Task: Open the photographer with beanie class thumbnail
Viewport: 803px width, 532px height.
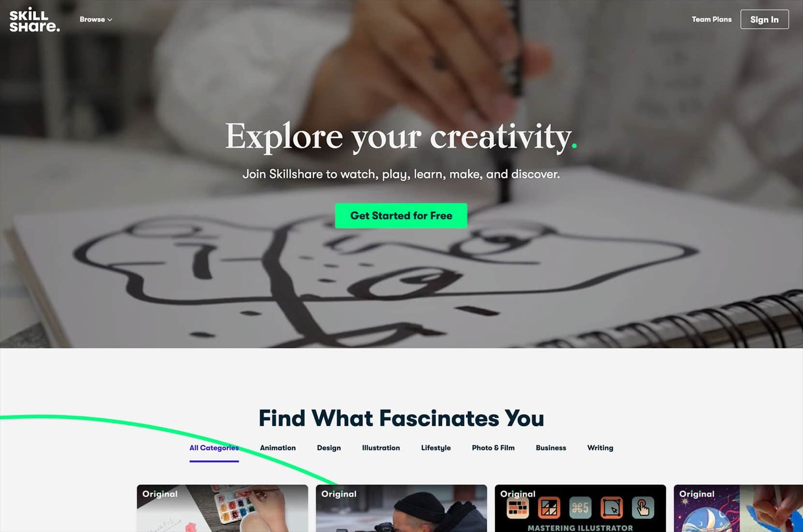Action: [401, 508]
